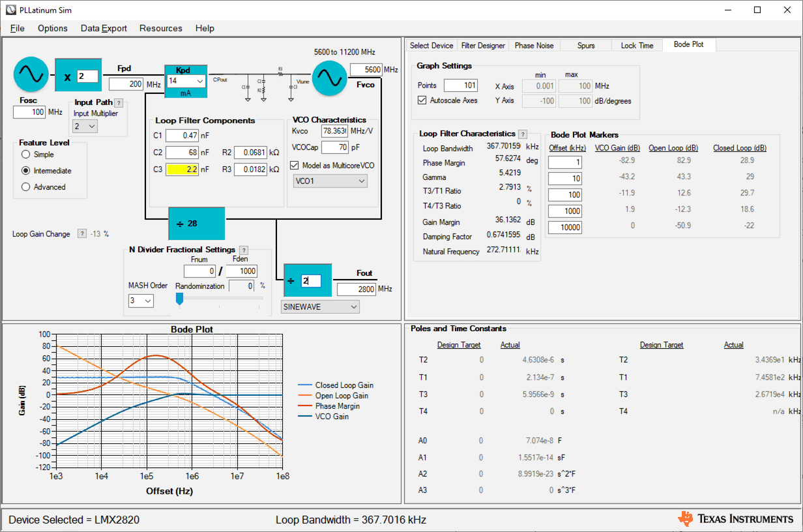Click the C3 capacitor value field

pos(181,170)
